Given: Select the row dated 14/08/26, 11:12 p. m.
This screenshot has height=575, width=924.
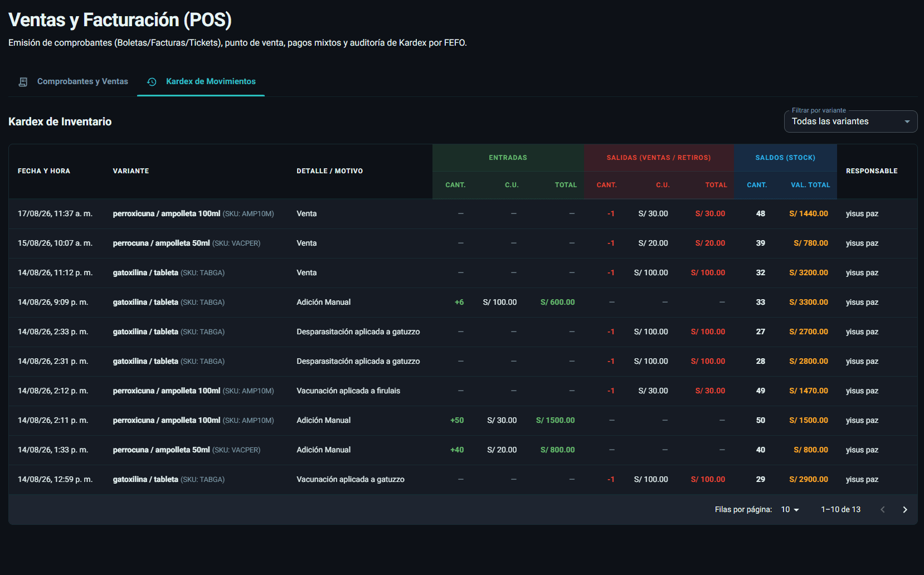Looking at the screenshot, I should pos(463,272).
